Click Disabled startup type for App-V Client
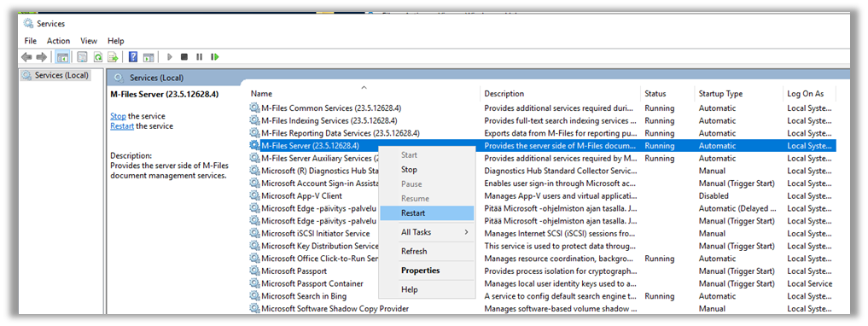The width and height of the screenshot is (868, 326). point(714,195)
